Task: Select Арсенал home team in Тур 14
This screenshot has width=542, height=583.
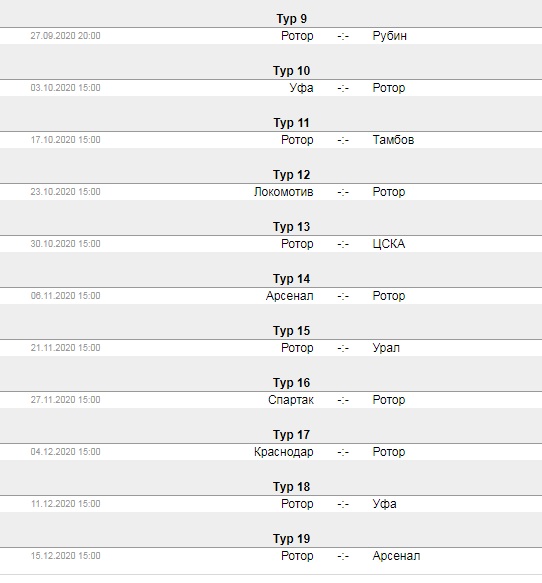Action: (x=290, y=296)
